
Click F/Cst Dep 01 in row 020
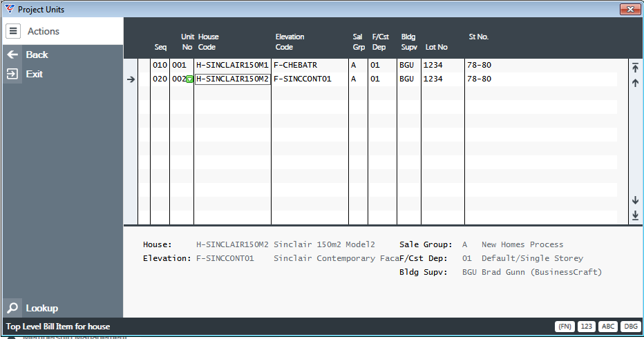pyautogui.click(x=382, y=79)
